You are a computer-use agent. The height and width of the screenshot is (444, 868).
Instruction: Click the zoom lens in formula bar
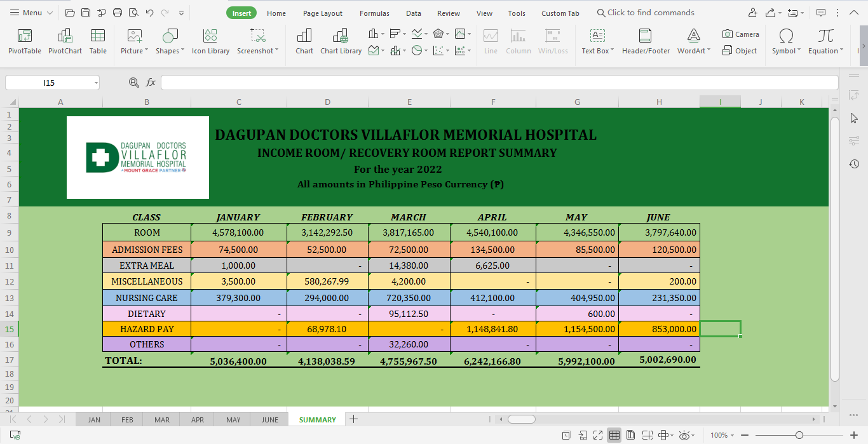click(x=133, y=83)
